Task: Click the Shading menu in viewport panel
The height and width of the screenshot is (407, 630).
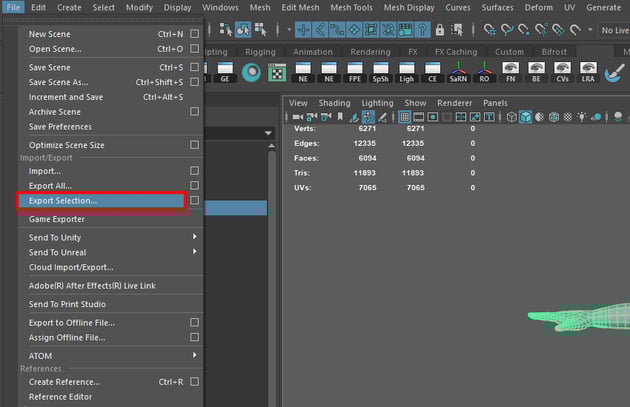Action: click(x=334, y=102)
